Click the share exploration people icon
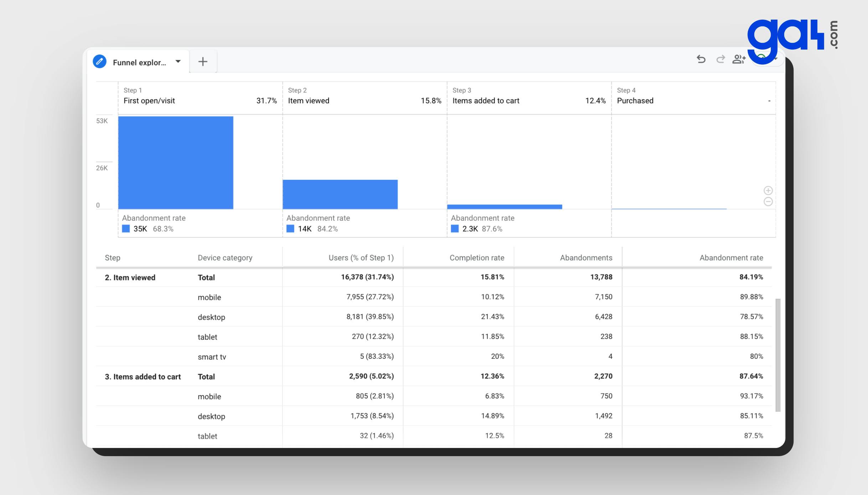Screen dimensions: 868x495 (x=739, y=59)
